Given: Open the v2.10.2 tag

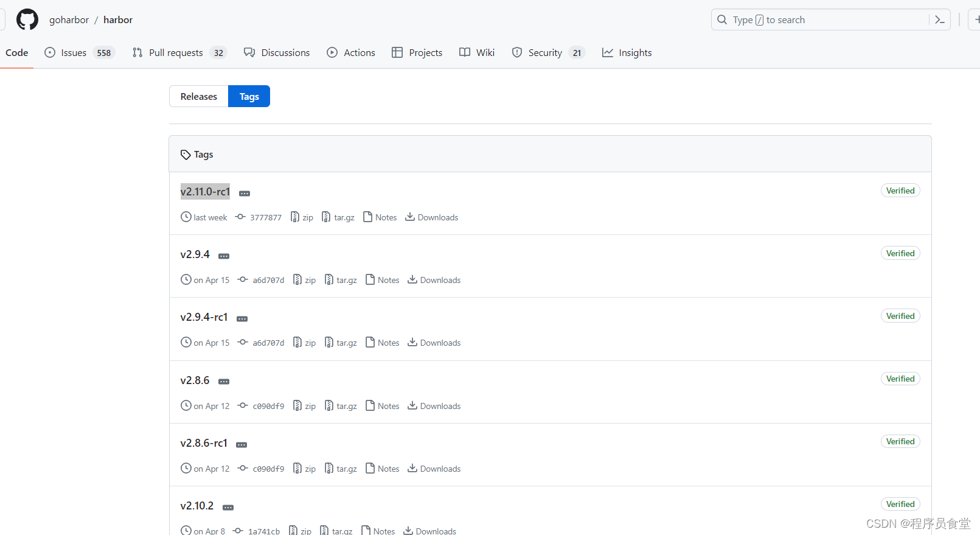Looking at the screenshot, I should point(197,506).
